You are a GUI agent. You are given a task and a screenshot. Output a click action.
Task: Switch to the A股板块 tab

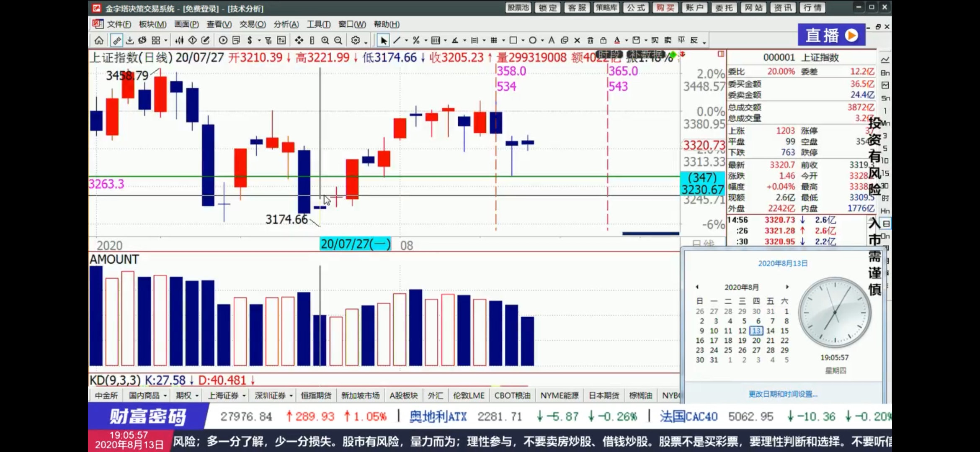pyautogui.click(x=403, y=395)
